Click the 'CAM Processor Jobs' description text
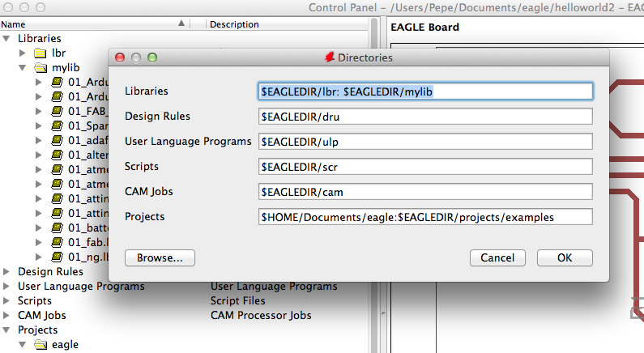 pyautogui.click(x=261, y=315)
